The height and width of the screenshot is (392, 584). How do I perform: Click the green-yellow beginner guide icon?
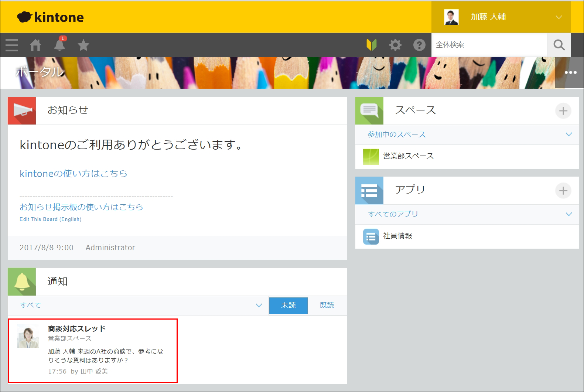371,45
